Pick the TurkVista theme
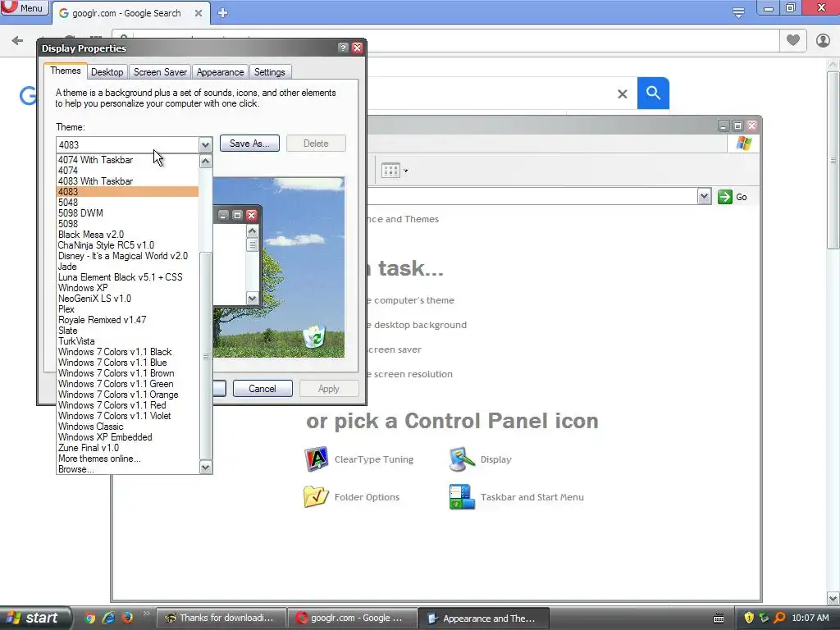Screen dimensions: 840x630 pyautogui.click(x=127, y=341)
